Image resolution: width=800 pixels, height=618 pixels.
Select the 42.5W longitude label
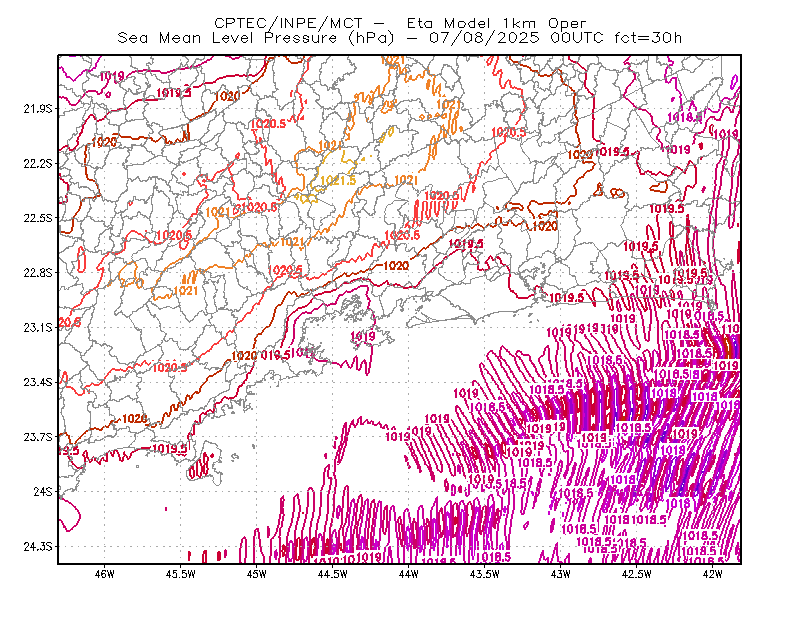coord(637,574)
